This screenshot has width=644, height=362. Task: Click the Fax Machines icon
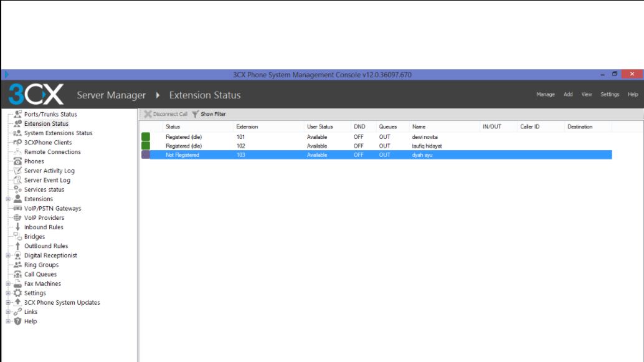pyautogui.click(x=17, y=283)
